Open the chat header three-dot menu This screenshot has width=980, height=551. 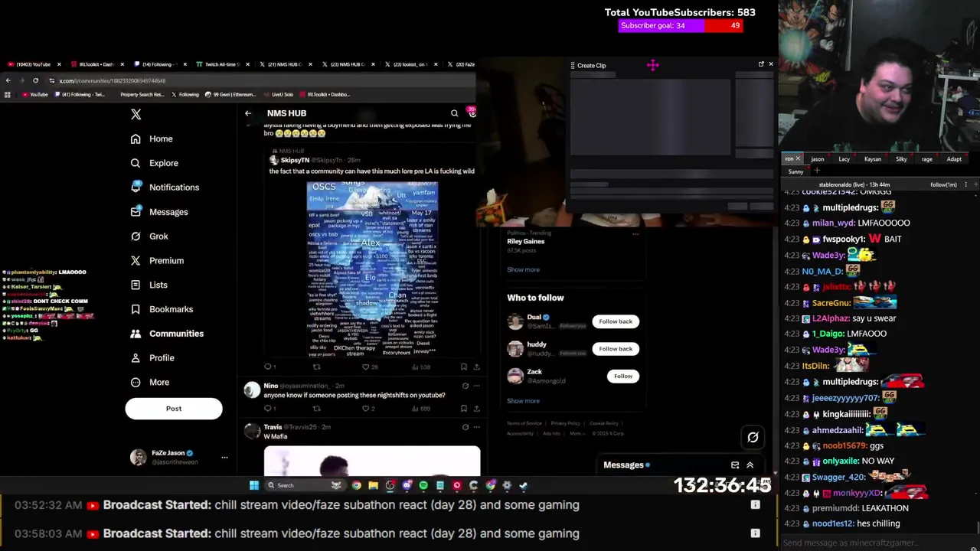[x=965, y=184]
